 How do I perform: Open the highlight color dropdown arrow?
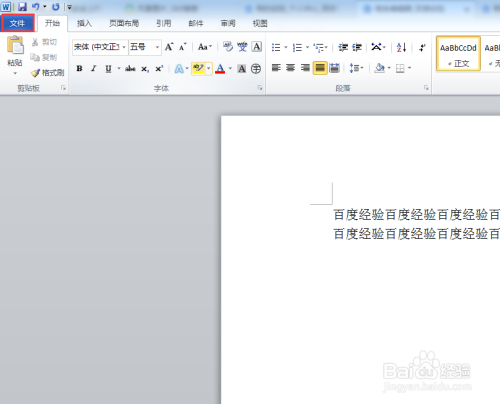point(209,69)
